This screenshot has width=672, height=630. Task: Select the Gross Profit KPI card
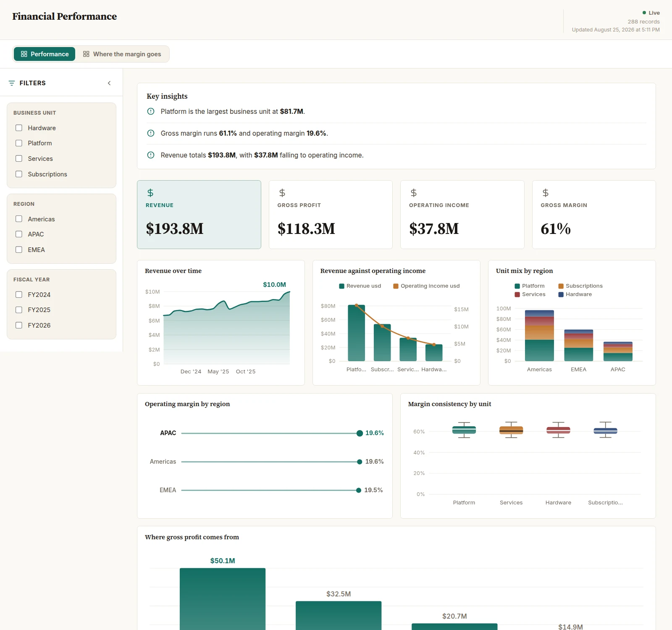click(331, 215)
